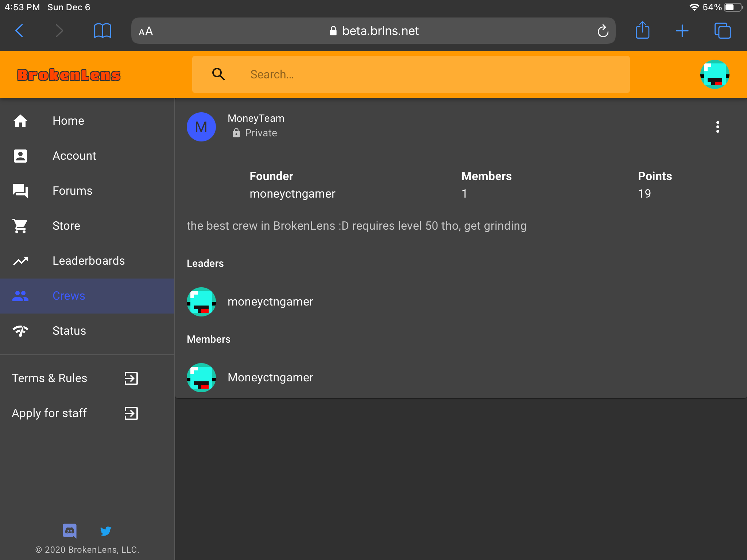Open the AA reader text options
This screenshot has width=747, height=560.
[x=146, y=31]
